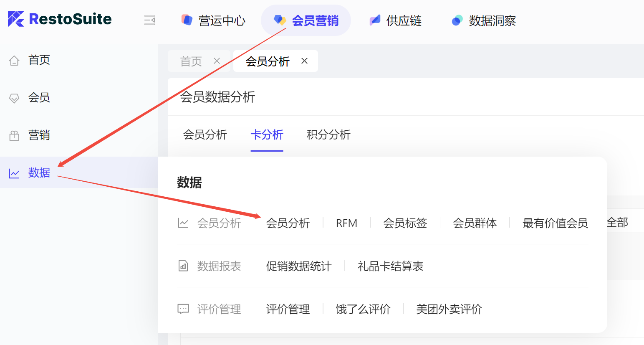Click the 评价管理 chat bubble icon

click(x=183, y=309)
